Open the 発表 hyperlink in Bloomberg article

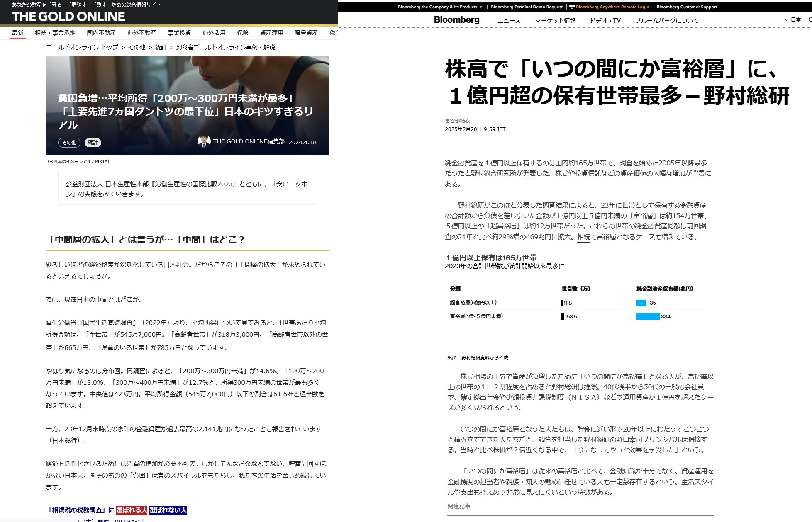click(x=529, y=174)
